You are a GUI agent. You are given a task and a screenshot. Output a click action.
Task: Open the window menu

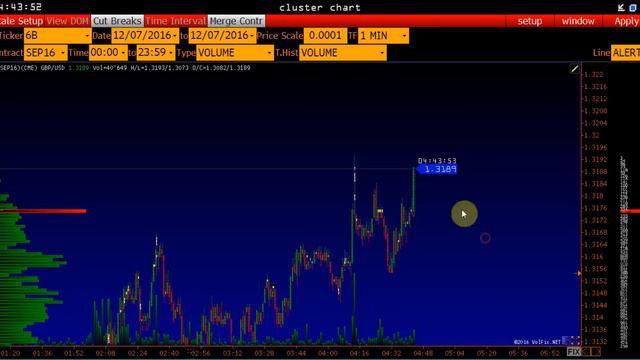(578, 21)
